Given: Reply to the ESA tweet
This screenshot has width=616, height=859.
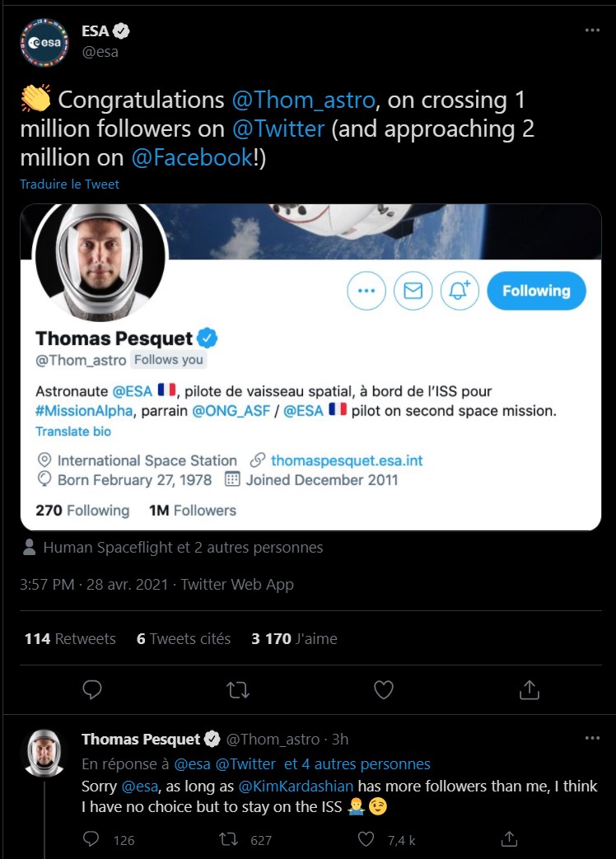Looking at the screenshot, I should [x=93, y=689].
